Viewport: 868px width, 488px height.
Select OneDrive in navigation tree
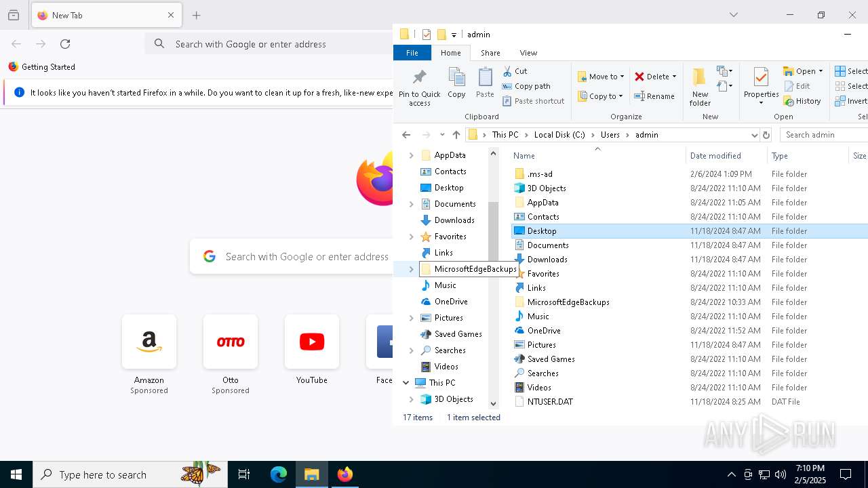pos(444,302)
